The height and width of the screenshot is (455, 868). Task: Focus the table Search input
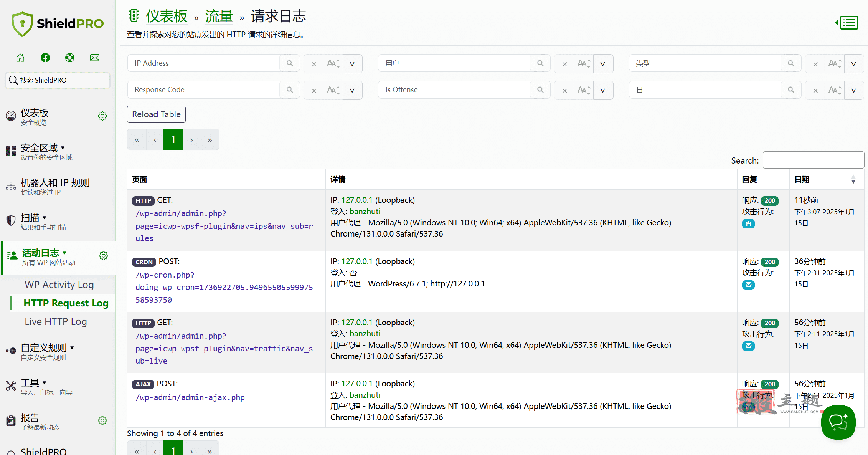pos(813,160)
